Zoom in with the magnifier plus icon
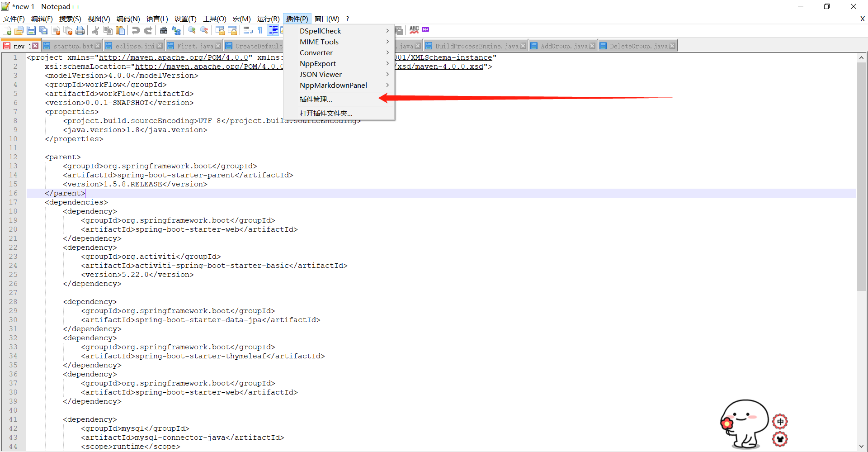The image size is (868, 452). point(192,30)
